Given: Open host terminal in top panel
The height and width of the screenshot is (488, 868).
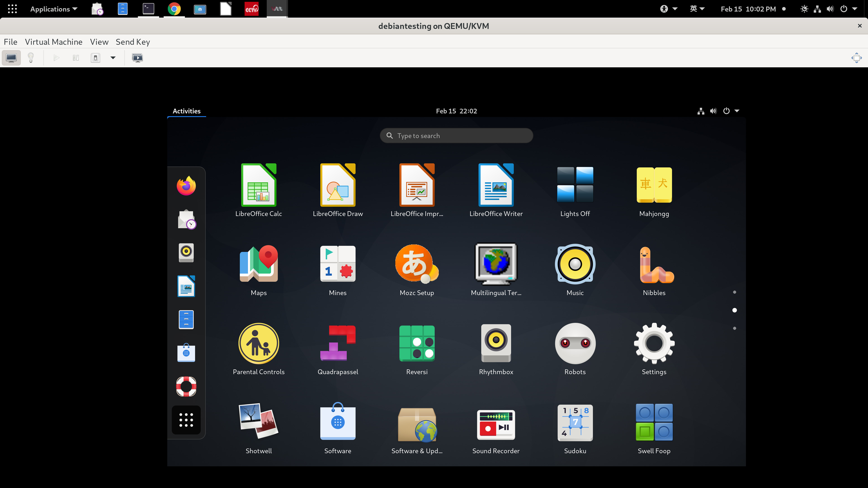Looking at the screenshot, I should (148, 9).
